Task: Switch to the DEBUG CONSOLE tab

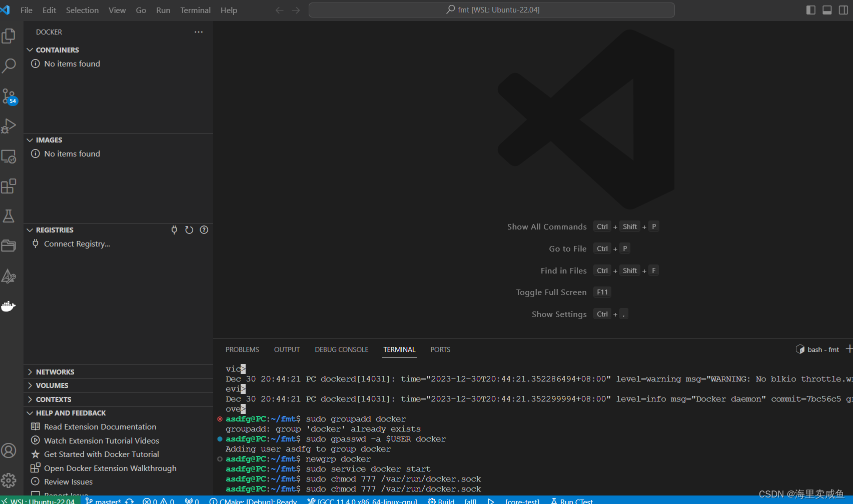Action: [x=341, y=349]
